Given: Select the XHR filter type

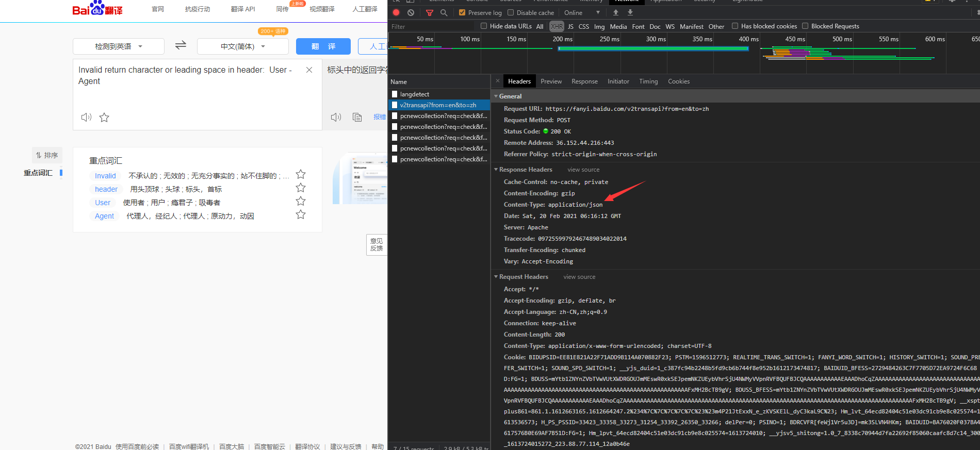Looking at the screenshot, I should (x=557, y=26).
